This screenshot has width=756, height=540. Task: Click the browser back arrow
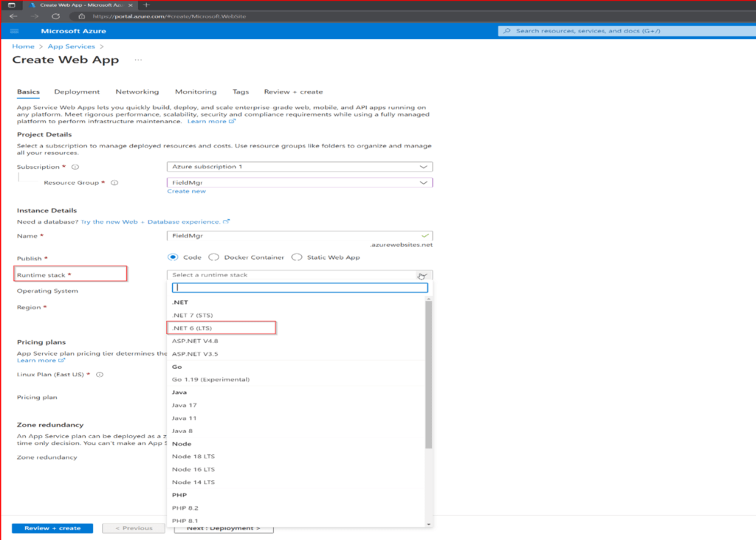pyautogui.click(x=13, y=16)
